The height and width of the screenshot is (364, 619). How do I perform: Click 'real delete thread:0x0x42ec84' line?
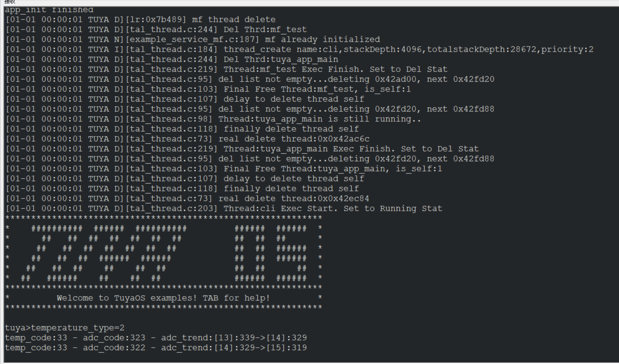[x=188, y=199]
